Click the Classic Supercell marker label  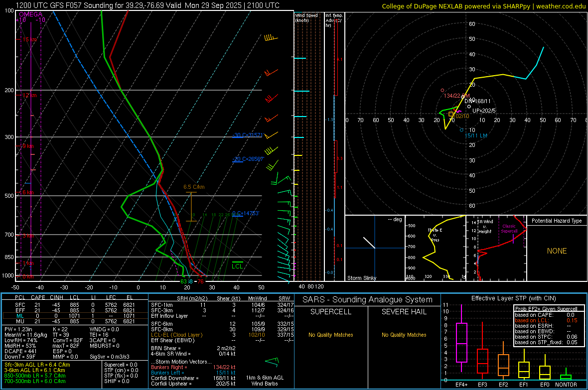[509, 229]
